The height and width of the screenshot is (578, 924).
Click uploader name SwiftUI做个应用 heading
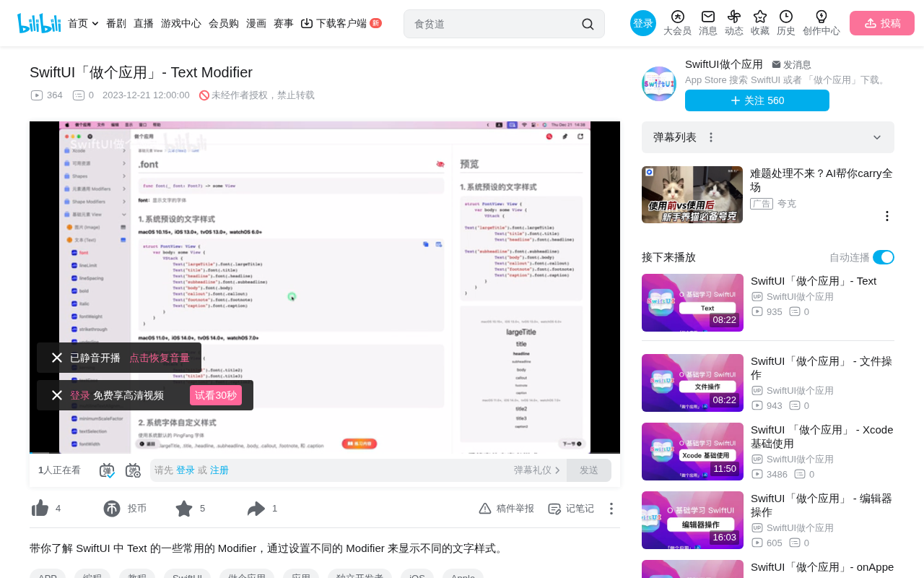[724, 64]
